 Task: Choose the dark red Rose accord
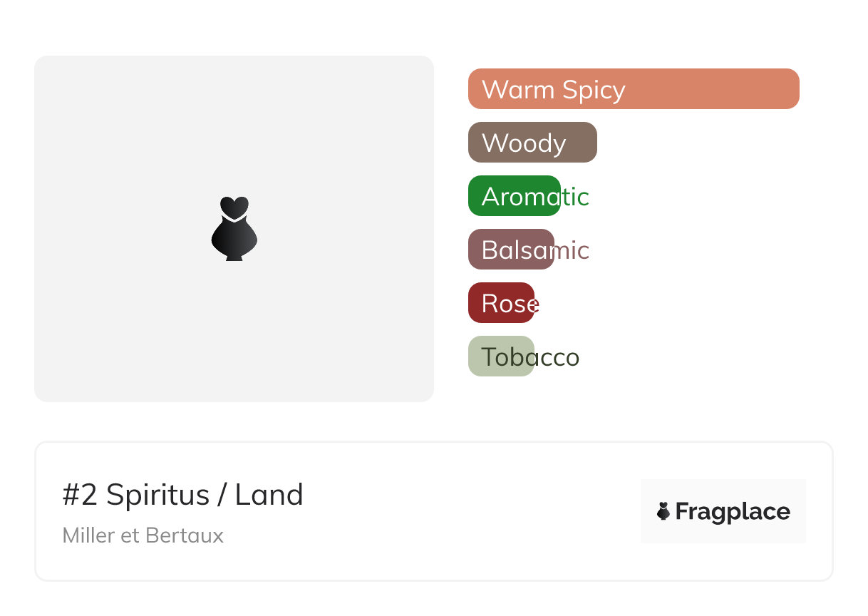tap(501, 303)
